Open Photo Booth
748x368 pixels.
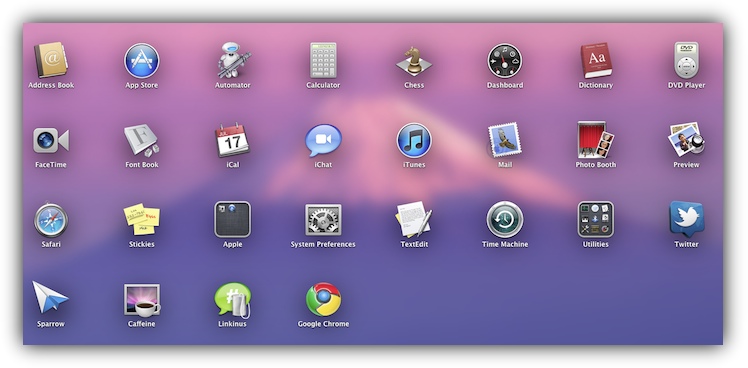click(x=595, y=140)
